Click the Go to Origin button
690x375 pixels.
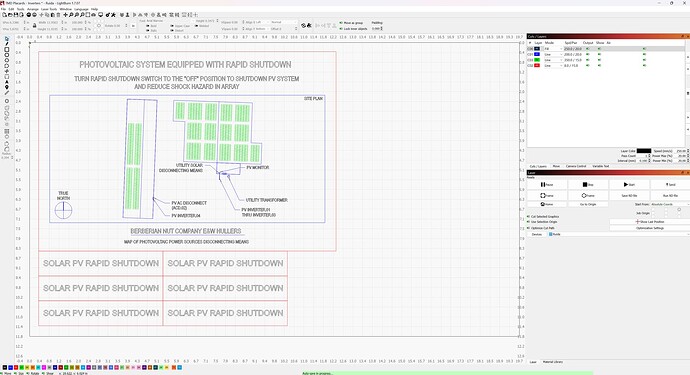pyautogui.click(x=588, y=204)
